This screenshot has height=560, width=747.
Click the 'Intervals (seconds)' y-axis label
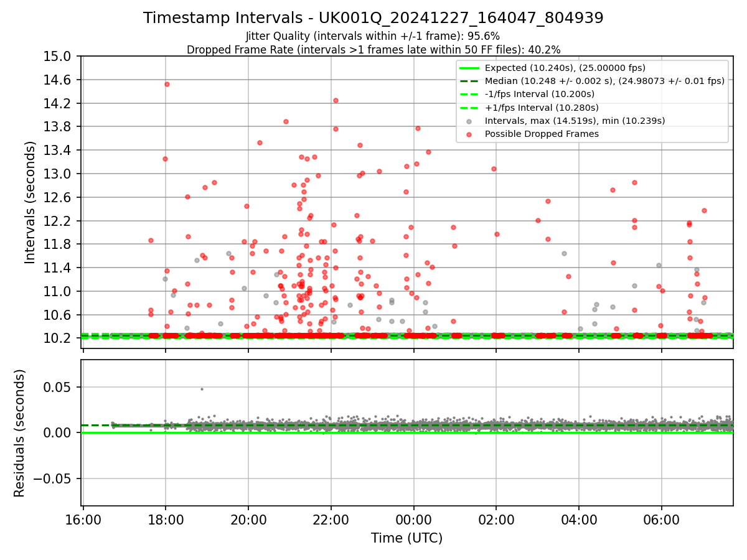pyautogui.click(x=30, y=202)
